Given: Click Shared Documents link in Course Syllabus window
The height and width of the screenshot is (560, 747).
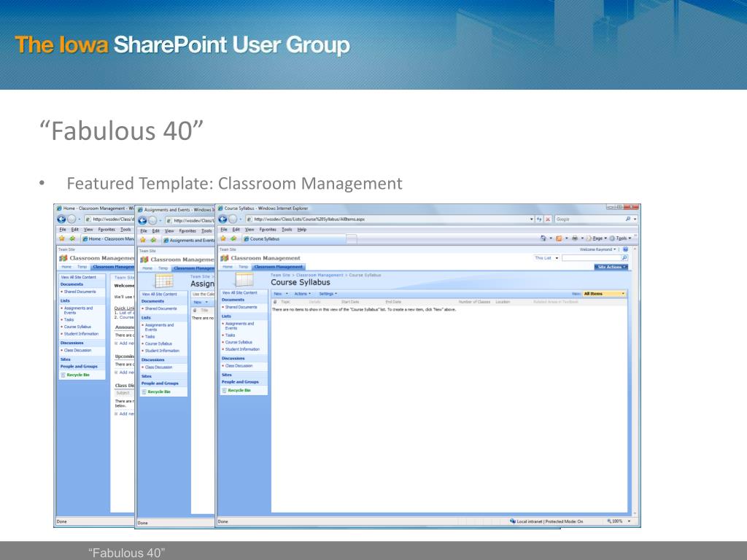Looking at the screenshot, I should coord(241,307).
